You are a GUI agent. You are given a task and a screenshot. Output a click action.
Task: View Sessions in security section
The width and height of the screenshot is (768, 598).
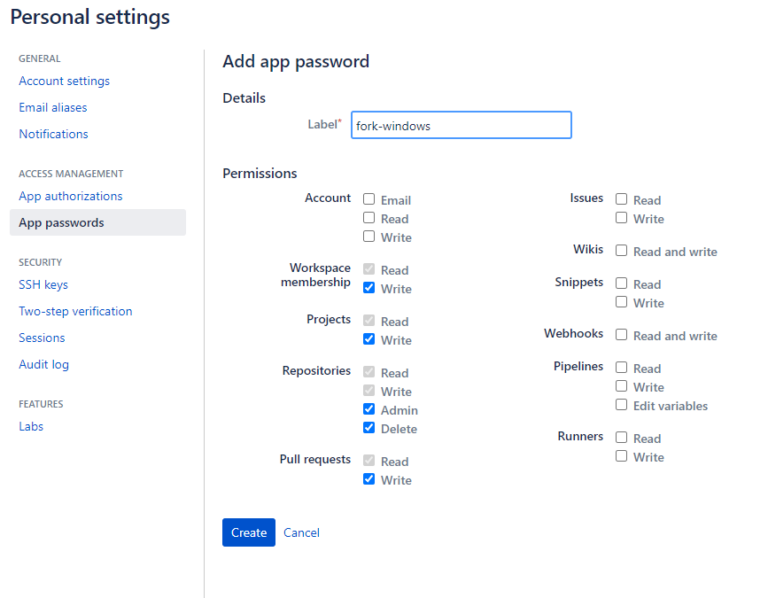click(x=42, y=337)
